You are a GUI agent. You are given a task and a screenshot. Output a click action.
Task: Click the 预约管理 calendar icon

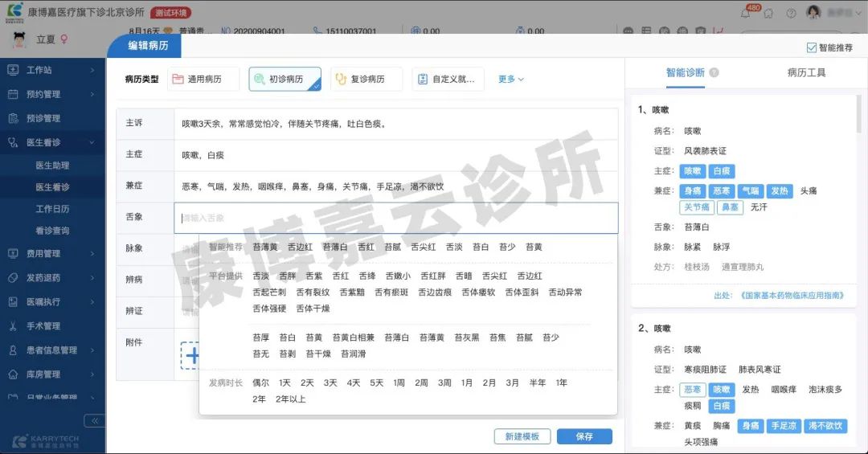click(x=14, y=94)
